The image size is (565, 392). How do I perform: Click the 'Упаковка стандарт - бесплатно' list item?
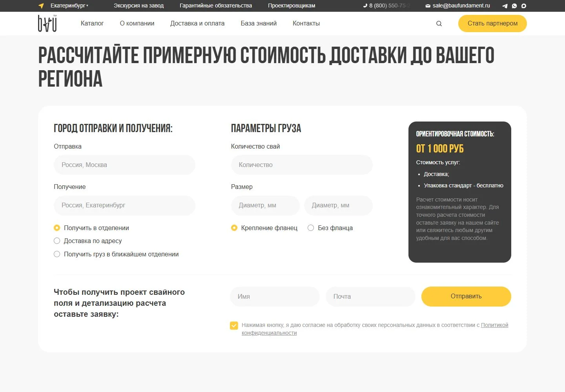(x=463, y=185)
